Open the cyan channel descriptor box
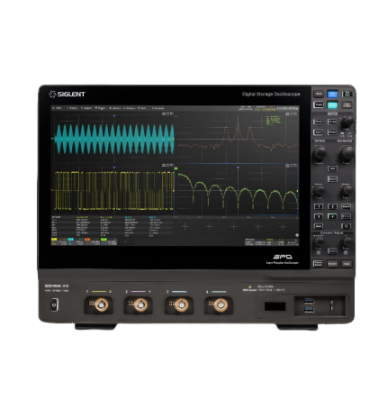 pyautogui.click(x=76, y=241)
